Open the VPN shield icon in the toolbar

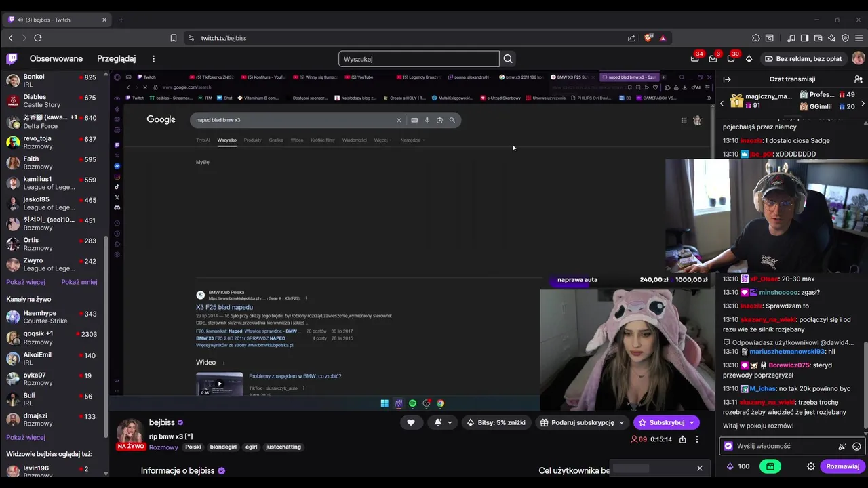(x=846, y=38)
